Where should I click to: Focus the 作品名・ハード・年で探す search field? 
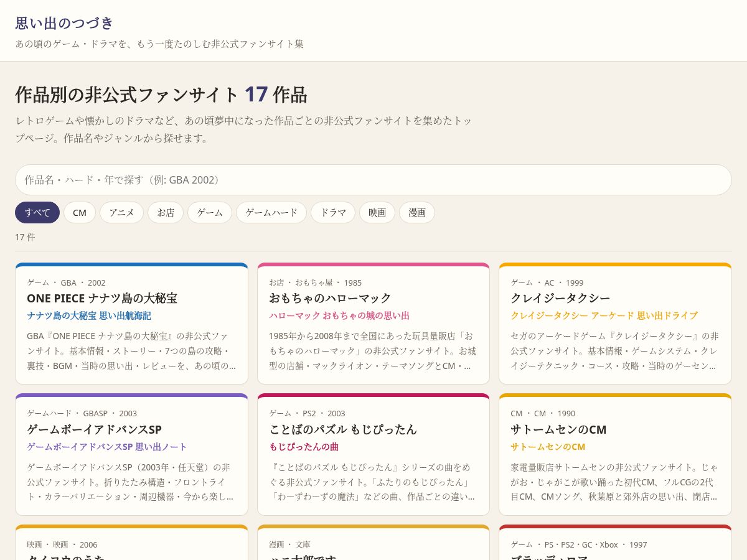tap(373, 180)
